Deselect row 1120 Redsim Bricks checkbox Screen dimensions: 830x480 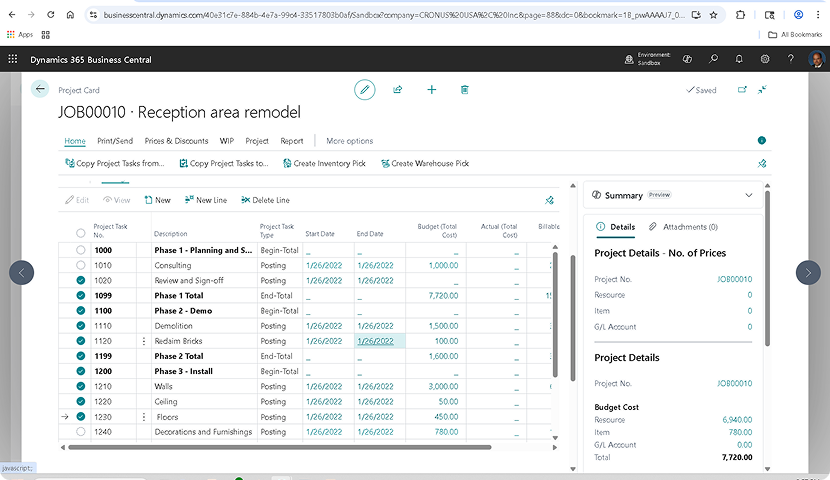pyautogui.click(x=81, y=341)
